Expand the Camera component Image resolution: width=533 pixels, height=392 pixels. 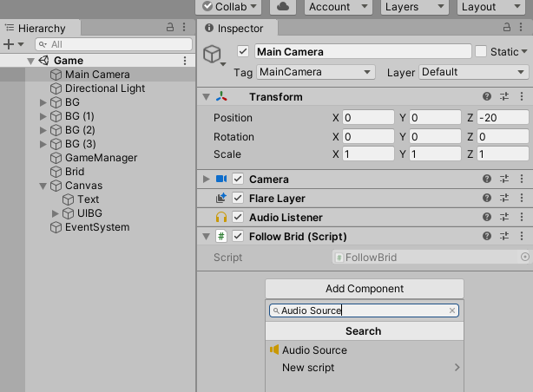point(206,179)
